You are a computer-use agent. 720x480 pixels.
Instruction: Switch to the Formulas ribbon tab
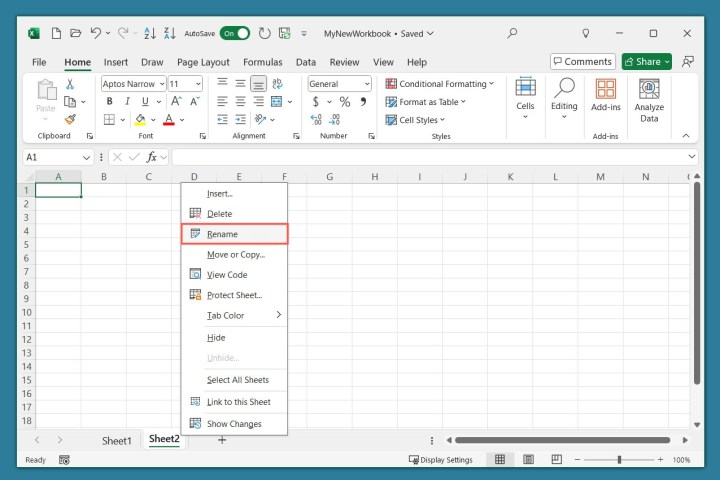tap(264, 62)
